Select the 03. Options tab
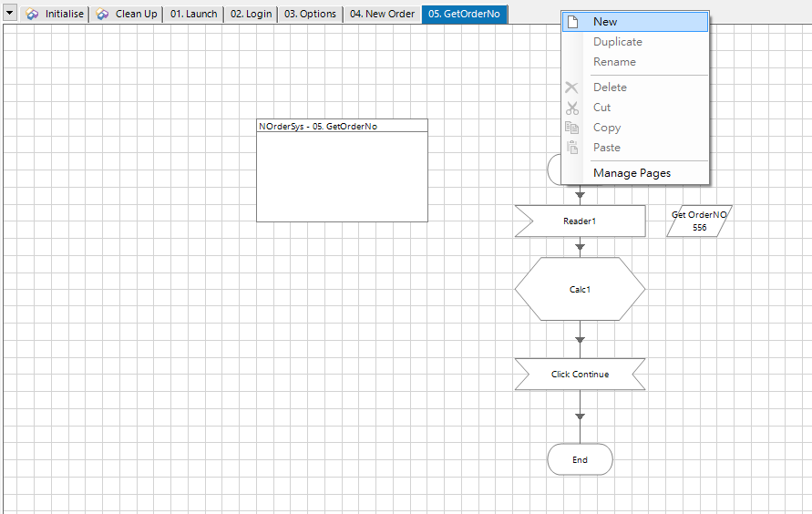Image resolution: width=812 pixels, height=514 pixels. coord(310,14)
